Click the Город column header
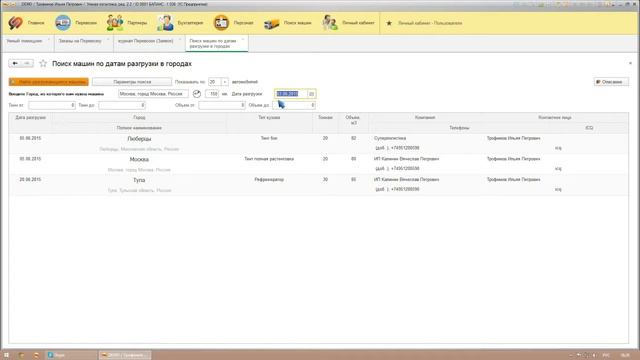This screenshot has height=360, width=640. coord(139,118)
